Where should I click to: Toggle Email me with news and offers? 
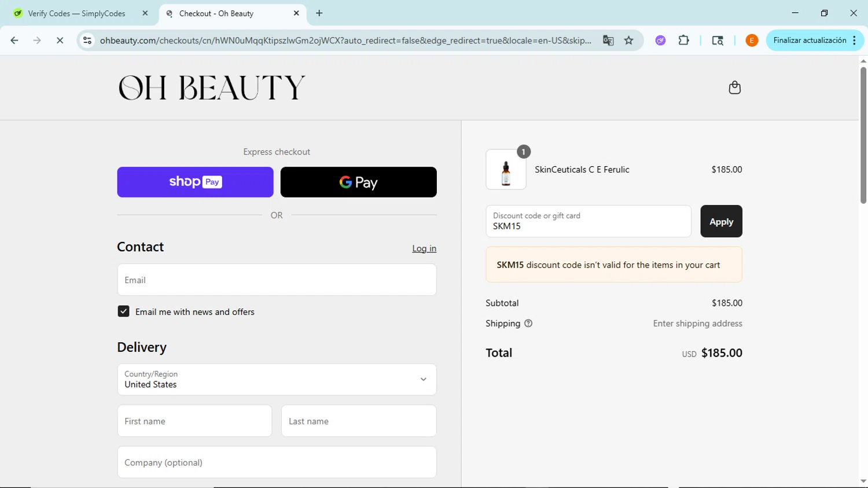pos(123,311)
